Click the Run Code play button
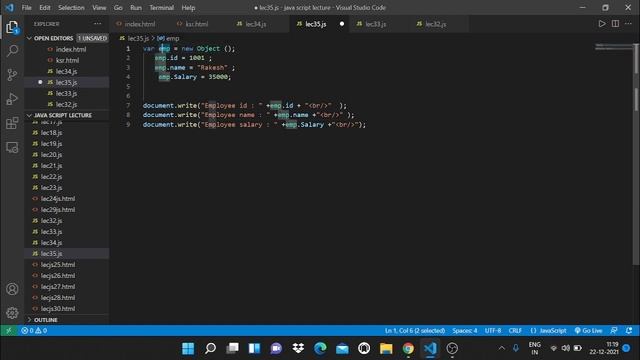This screenshot has width=640, height=360. (x=602, y=24)
